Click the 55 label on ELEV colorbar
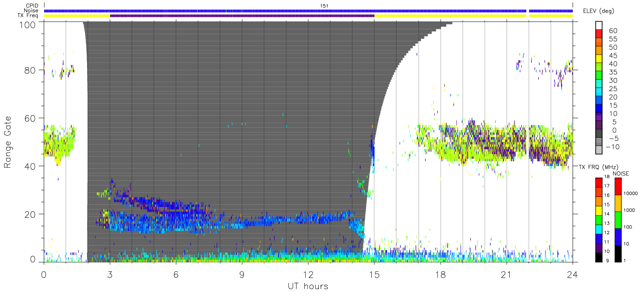The width and height of the screenshot is (644, 297). 613,39
